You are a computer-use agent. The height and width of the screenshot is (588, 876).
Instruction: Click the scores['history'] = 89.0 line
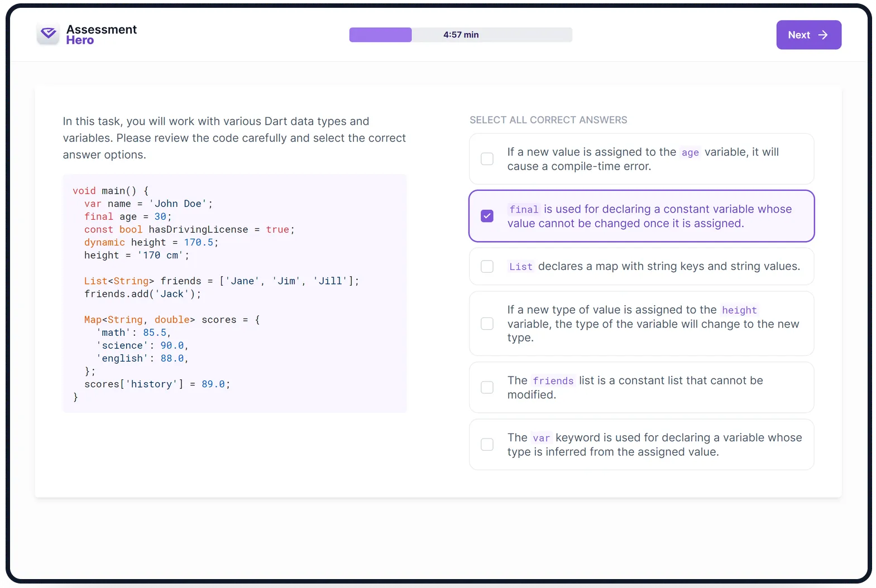click(x=157, y=384)
